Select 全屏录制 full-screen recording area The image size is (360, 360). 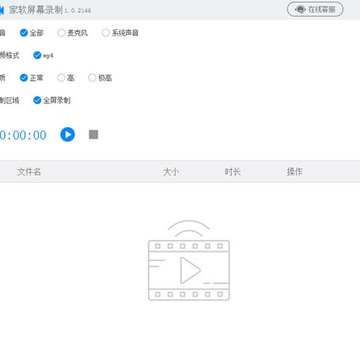(52, 100)
